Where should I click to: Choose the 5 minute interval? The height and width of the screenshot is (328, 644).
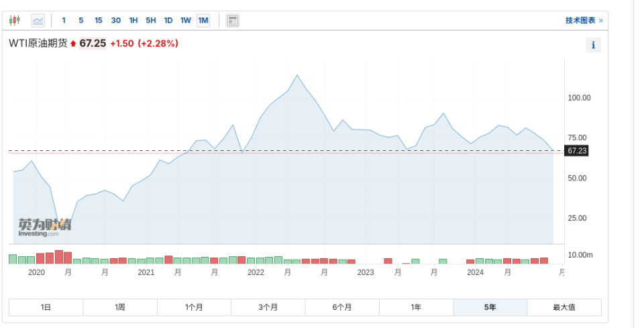[x=81, y=20]
